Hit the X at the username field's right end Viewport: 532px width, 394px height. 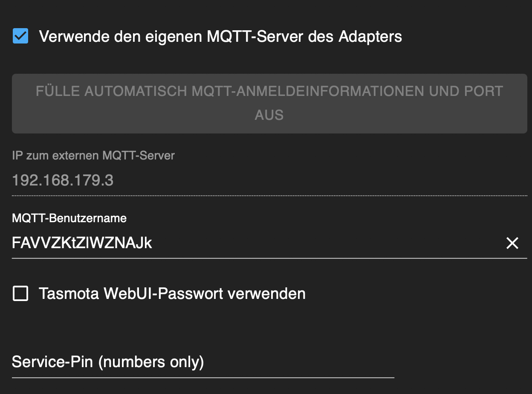(x=512, y=243)
